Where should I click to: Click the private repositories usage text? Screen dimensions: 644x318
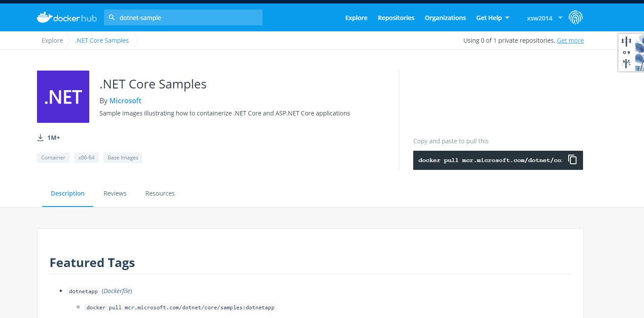[x=509, y=41]
